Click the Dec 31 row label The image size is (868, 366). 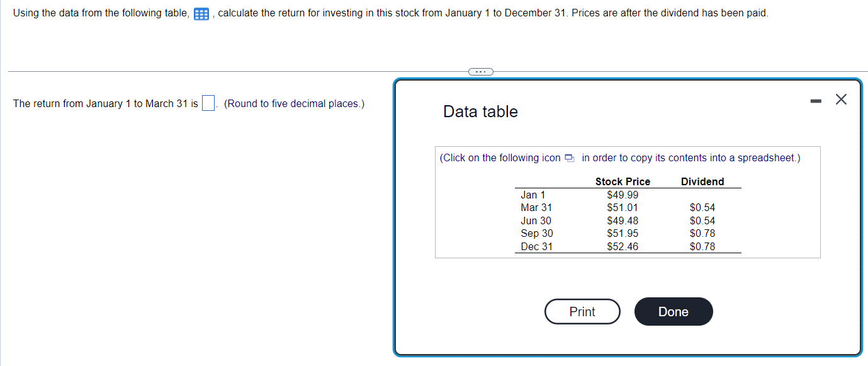click(534, 246)
